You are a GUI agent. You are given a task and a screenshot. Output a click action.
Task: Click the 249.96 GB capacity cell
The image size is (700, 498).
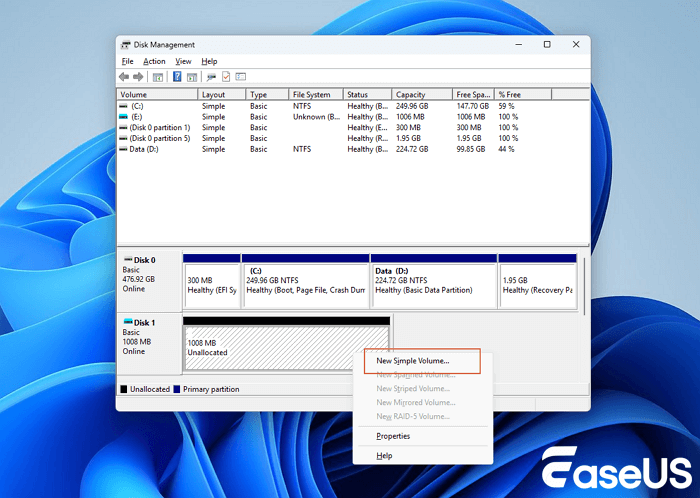(x=412, y=106)
